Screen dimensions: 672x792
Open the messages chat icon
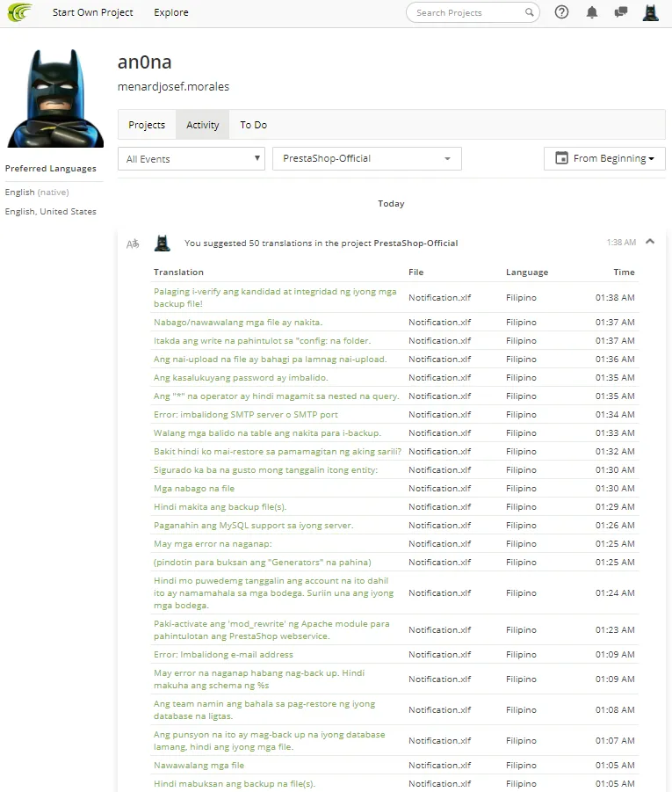[x=620, y=12]
